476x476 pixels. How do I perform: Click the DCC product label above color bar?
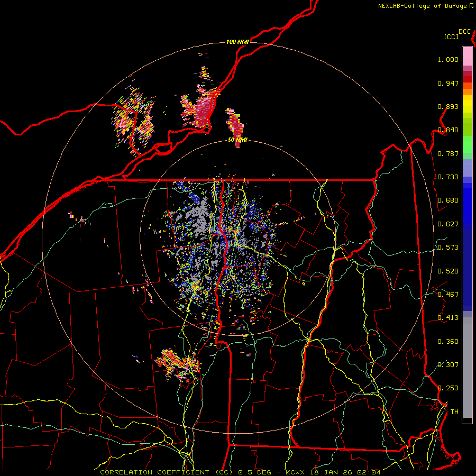465,32
